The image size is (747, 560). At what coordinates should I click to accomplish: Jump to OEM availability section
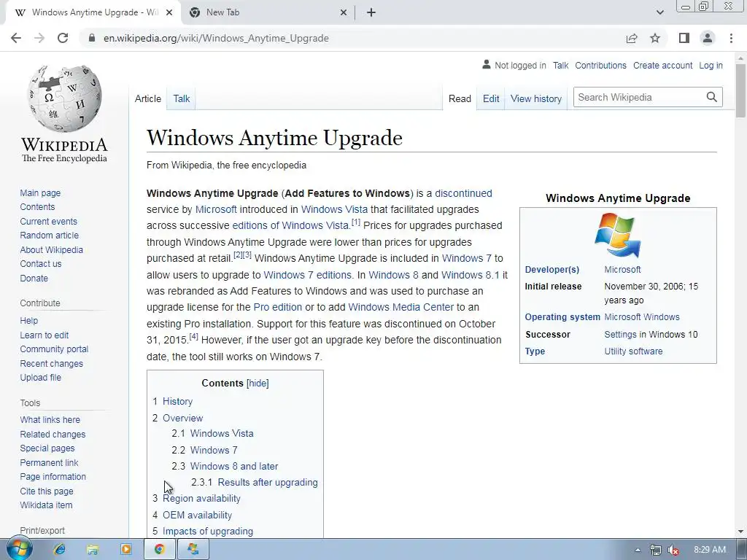pos(197,515)
